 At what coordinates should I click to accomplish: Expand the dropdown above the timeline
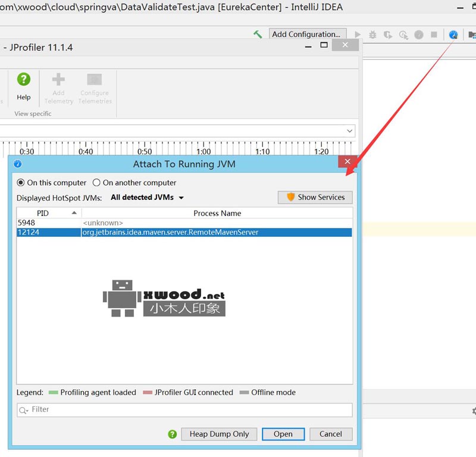click(349, 131)
